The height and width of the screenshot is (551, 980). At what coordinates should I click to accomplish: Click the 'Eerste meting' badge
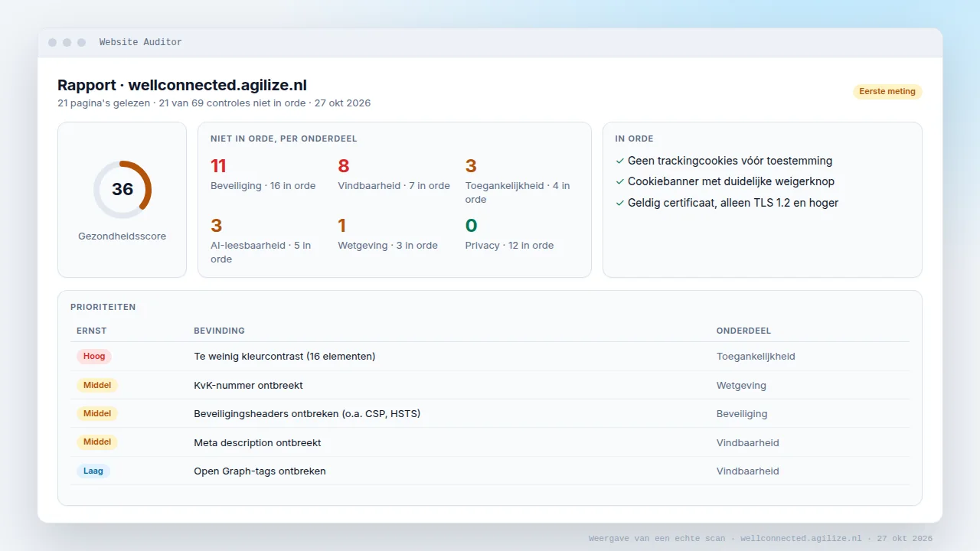887,91
